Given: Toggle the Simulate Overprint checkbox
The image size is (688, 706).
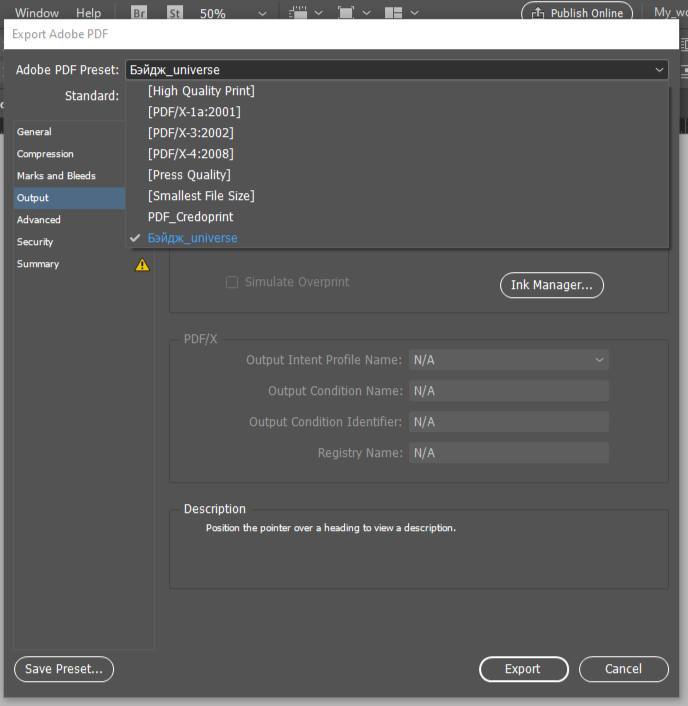Looking at the screenshot, I should click(232, 283).
